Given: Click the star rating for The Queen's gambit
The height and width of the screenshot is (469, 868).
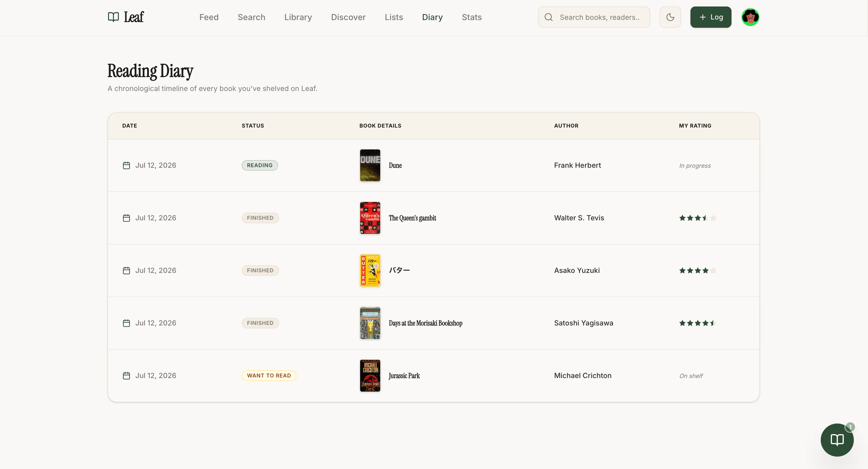Looking at the screenshot, I should point(698,218).
